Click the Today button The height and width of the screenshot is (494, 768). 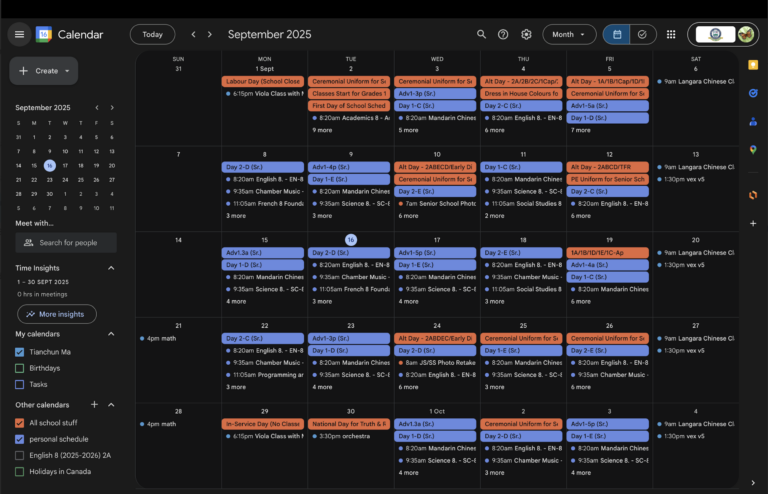pyautogui.click(x=152, y=34)
